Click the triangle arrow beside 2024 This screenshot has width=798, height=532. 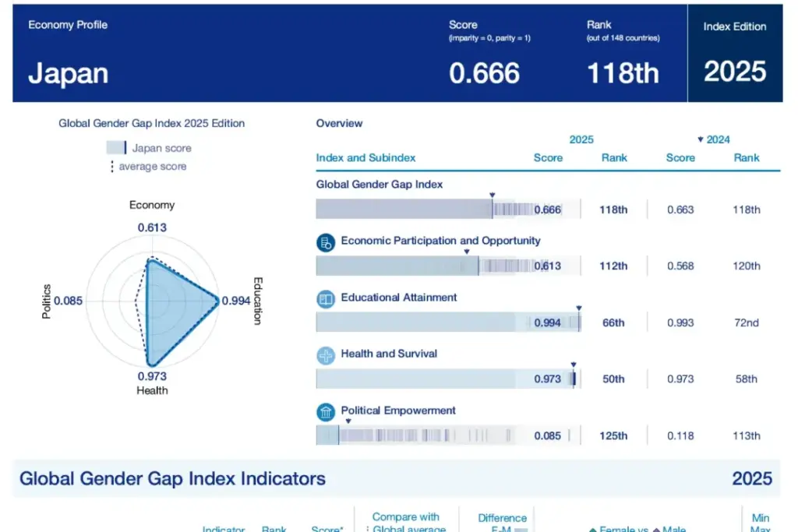(x=700, y=140)
